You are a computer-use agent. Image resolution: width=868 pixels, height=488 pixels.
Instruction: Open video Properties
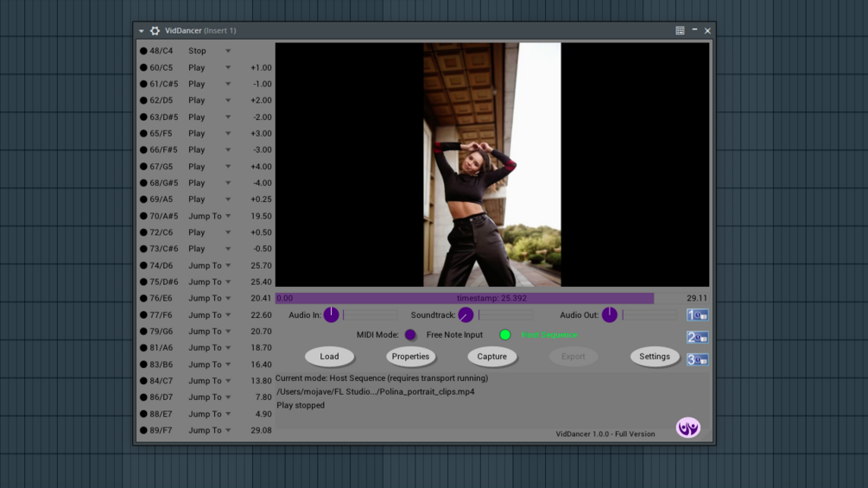tap(410, 357)
